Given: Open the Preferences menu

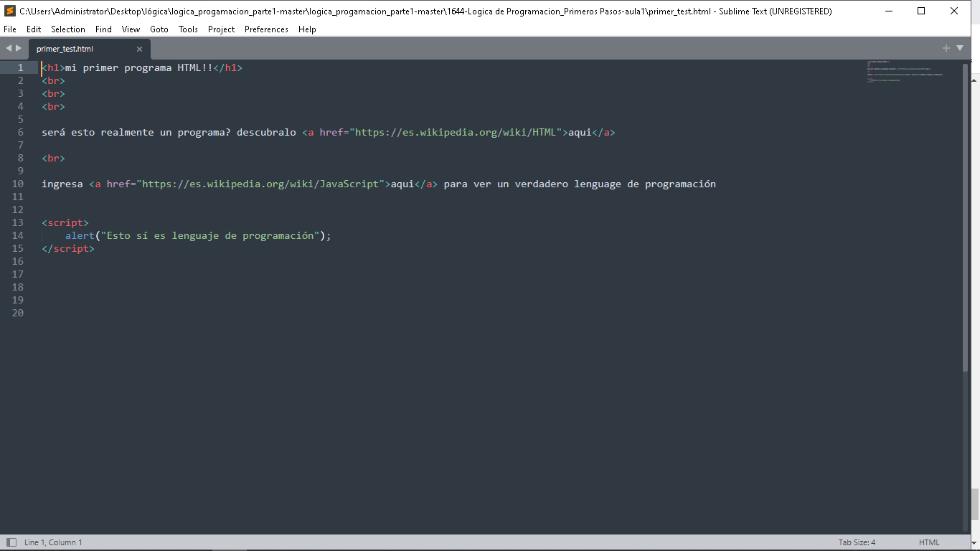Looking at the screenshot, I should coord(266,29).
